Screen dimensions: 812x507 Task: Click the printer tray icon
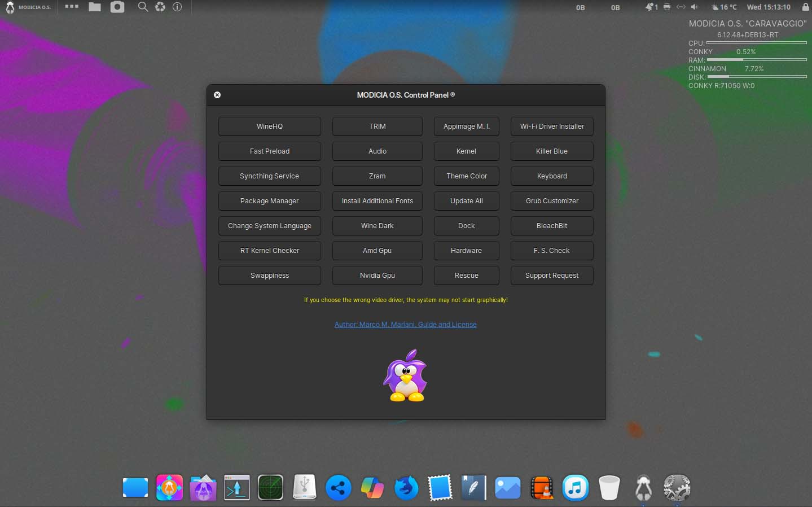pyautogui.click(x=667, y=7)
